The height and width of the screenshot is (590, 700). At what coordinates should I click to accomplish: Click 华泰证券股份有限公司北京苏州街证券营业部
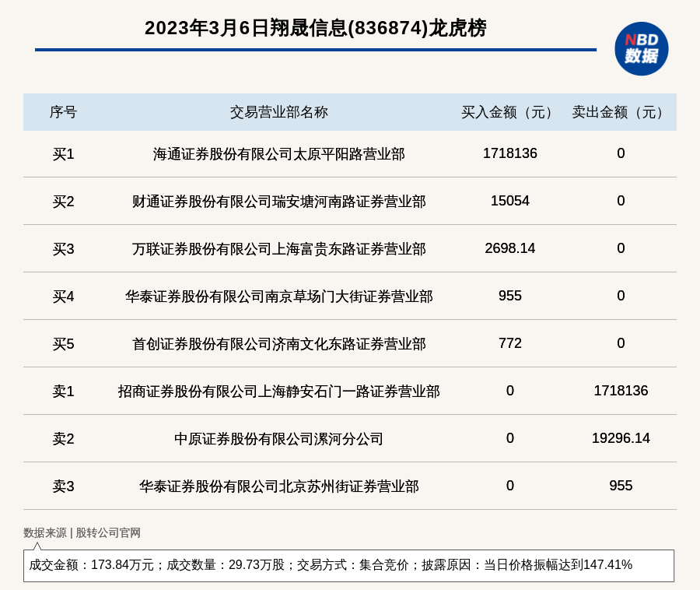[279, 486]
